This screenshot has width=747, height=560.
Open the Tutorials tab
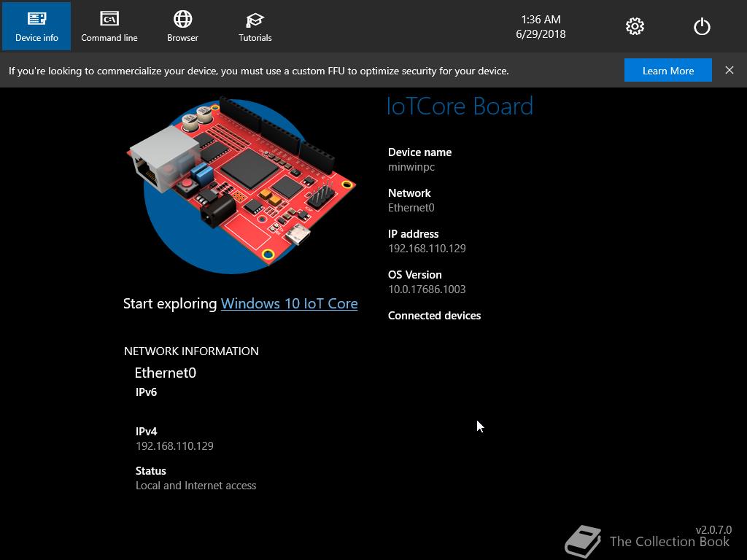(x=255, y=26)
